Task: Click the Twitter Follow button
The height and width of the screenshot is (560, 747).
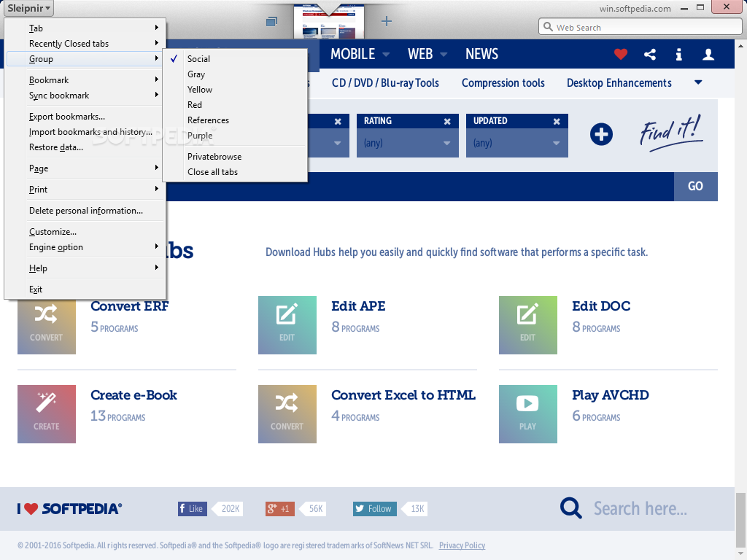Action: point(374,508)
